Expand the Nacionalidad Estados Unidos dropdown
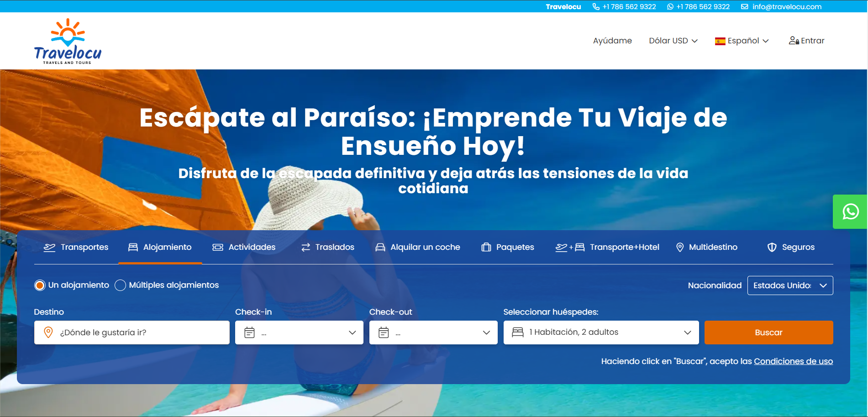Viewport: 868px width, 417px height. click(x=790, y=285)
